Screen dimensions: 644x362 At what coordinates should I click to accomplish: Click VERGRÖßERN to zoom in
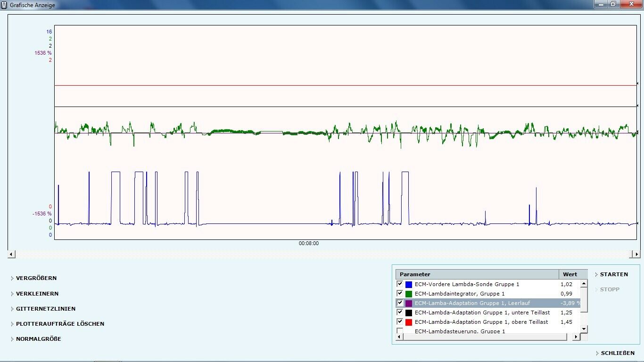coord(36,278)
